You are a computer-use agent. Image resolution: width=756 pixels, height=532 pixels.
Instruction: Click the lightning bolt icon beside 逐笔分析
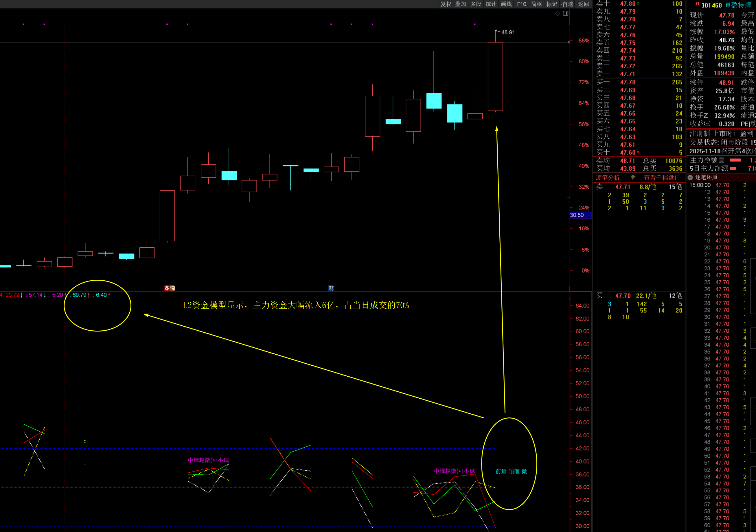click(633, 177)
